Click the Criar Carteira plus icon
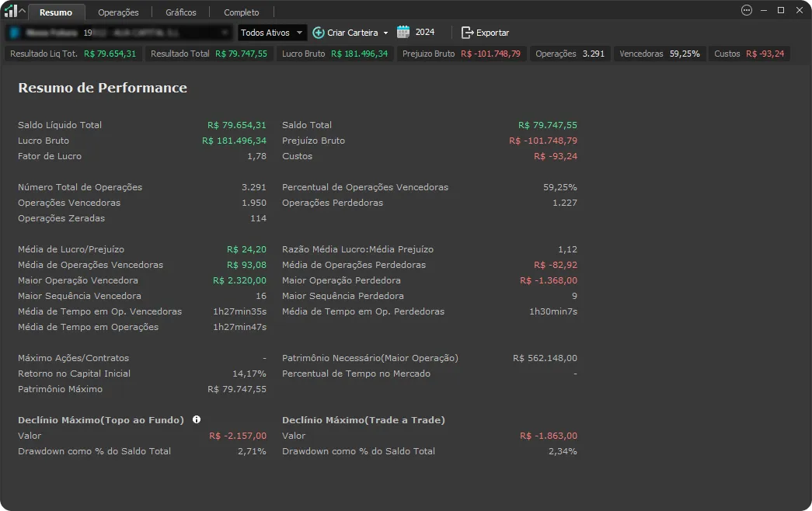812x511 pixels. 319,33
